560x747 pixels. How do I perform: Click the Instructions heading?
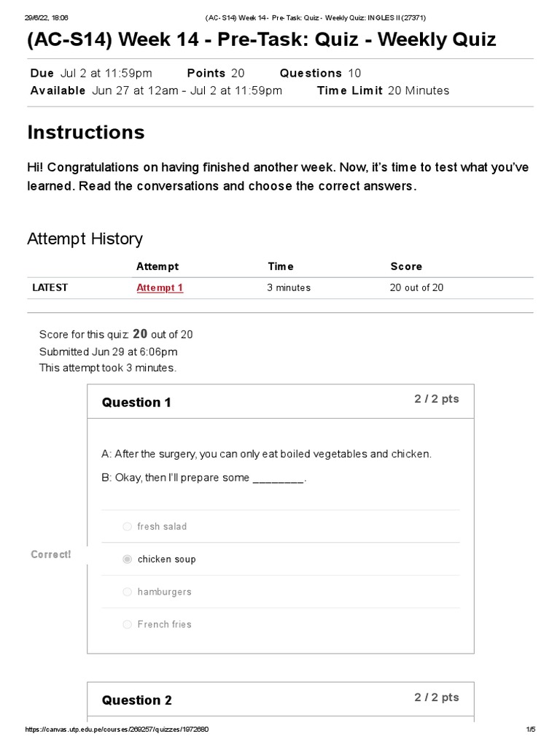coord(86,132)
